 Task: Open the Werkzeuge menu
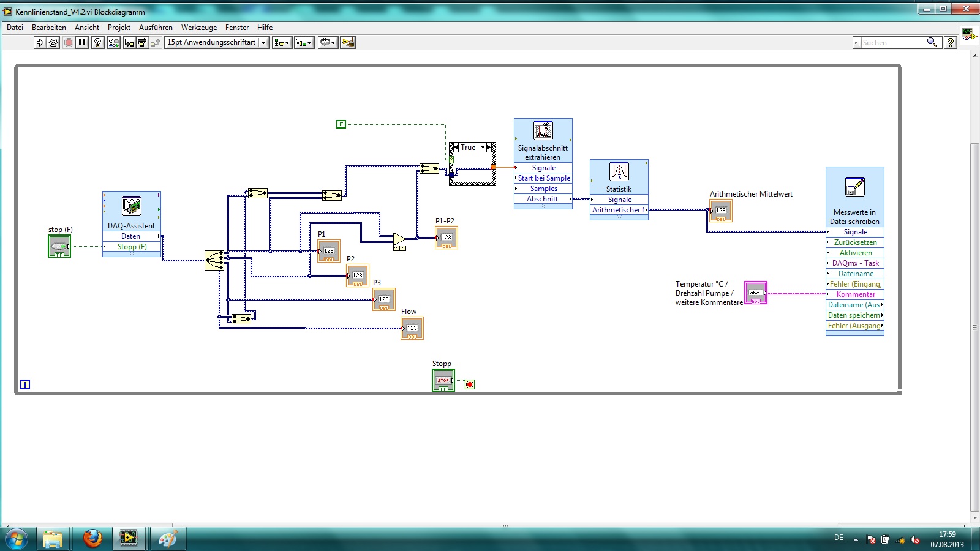click(x=198, y=28)
